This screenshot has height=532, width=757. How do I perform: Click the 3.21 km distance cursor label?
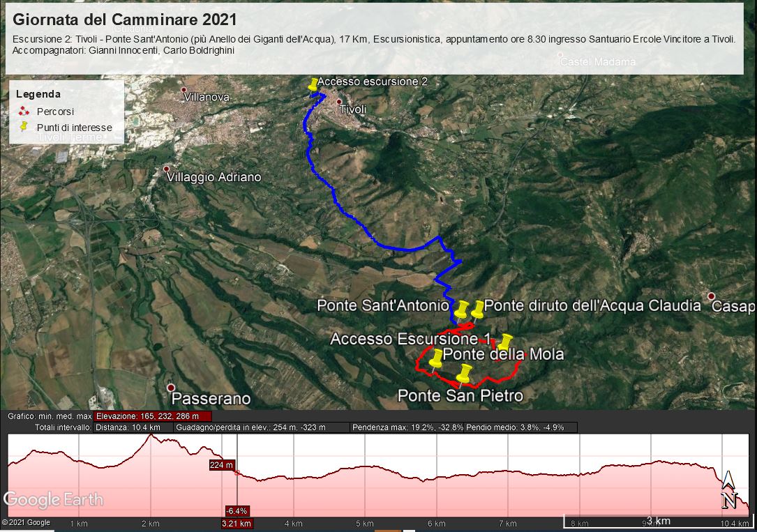(x=237, y=524)
